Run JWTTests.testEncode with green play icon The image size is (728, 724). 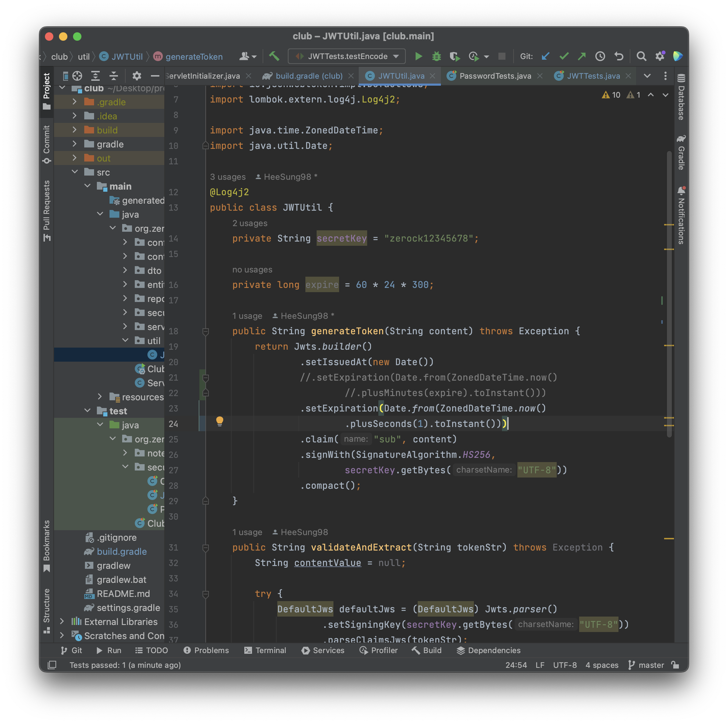(x=418, y=57)
